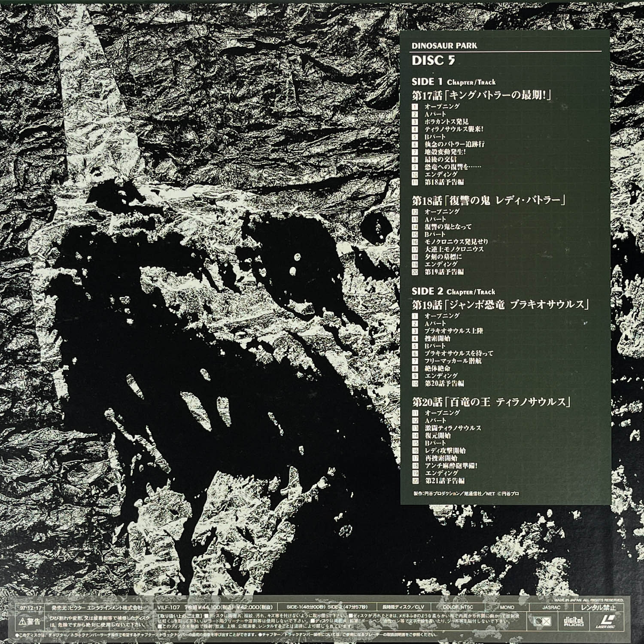Click chapter 恐竜への復讐を……
The width and height of the screenshot is (644, 644).
pos(453,167)
